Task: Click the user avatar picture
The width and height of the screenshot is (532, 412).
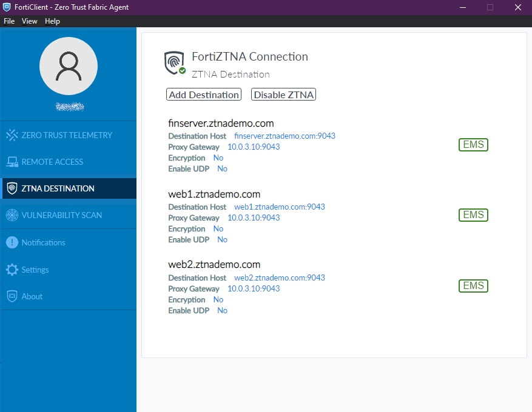Action: pyautogui.click(x=69, y=66)
